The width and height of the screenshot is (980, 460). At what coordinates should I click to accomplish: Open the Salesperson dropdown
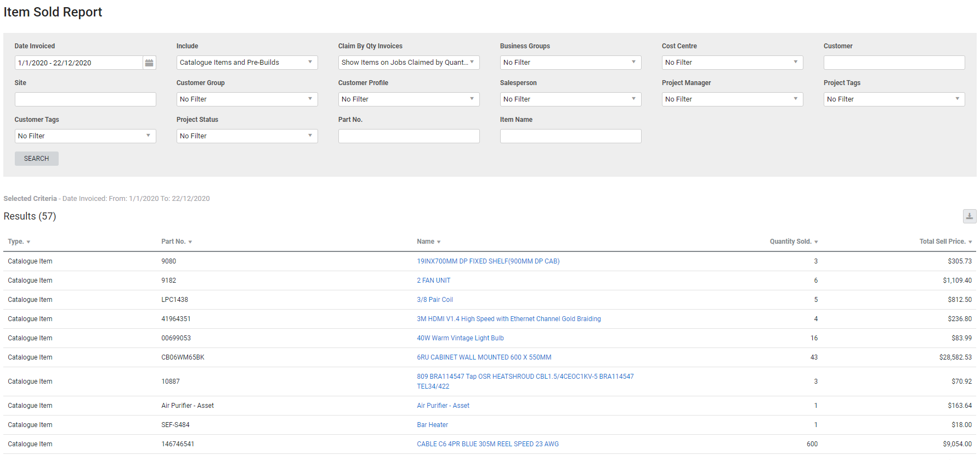tap(570, 99)
